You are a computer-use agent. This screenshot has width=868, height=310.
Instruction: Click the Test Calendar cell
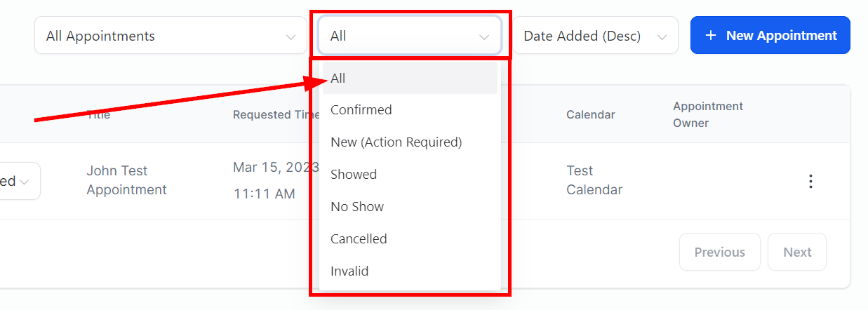click(594, 180)
